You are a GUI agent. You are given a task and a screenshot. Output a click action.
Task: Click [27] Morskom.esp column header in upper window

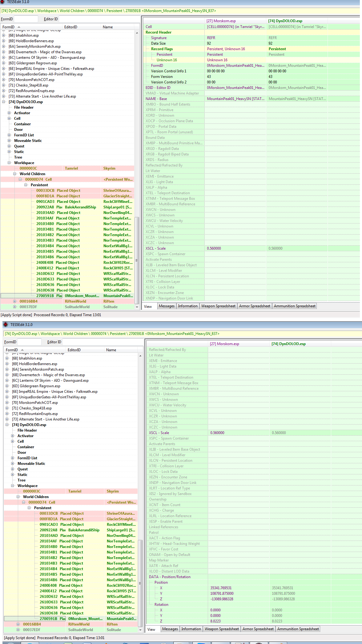[221, 21]
